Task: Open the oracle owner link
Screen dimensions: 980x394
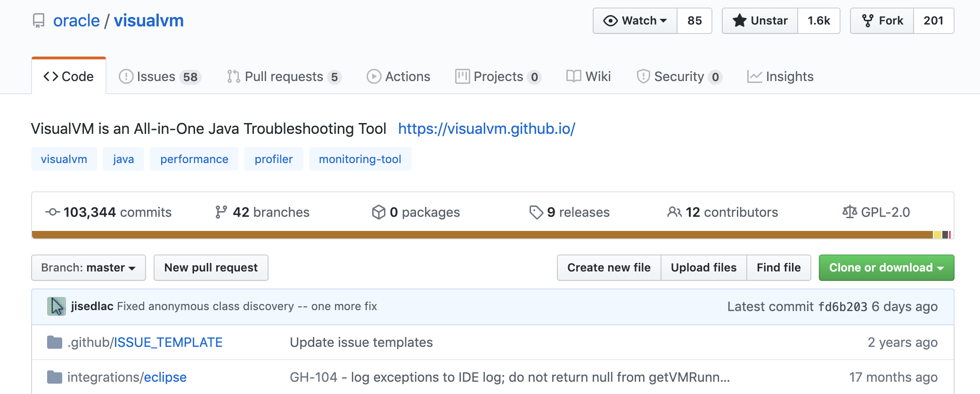Action: (76, 21)
